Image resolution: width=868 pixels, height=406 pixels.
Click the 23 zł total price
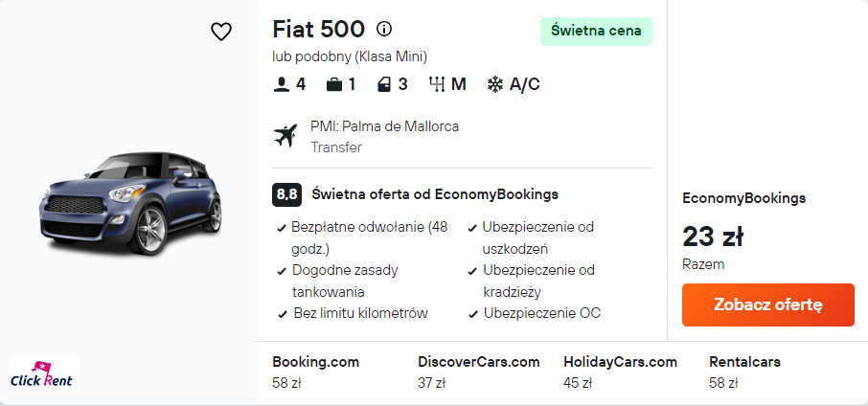tap(713, 236)
